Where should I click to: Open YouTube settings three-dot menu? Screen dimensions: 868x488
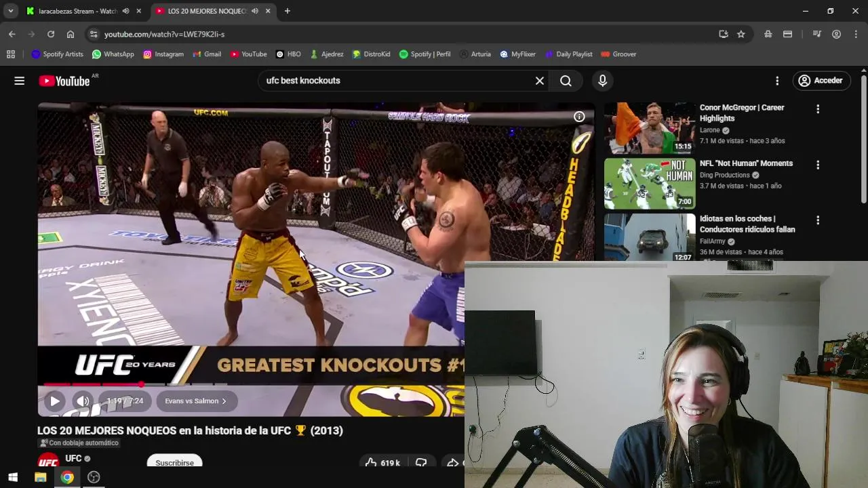(x=777, y=81)
